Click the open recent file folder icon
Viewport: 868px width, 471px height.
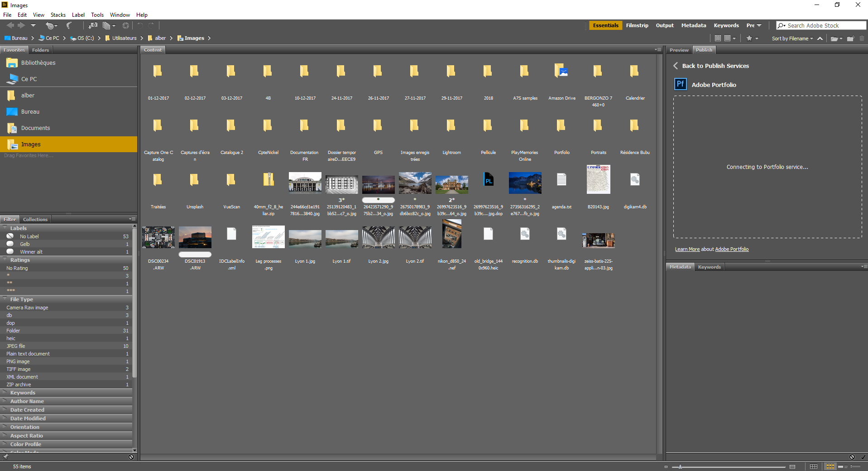(x=834, y=38)
